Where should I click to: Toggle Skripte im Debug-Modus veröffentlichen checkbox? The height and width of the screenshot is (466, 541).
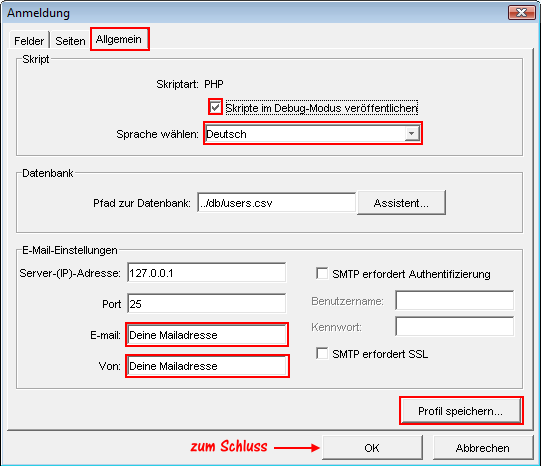click(x=215, y=107)
